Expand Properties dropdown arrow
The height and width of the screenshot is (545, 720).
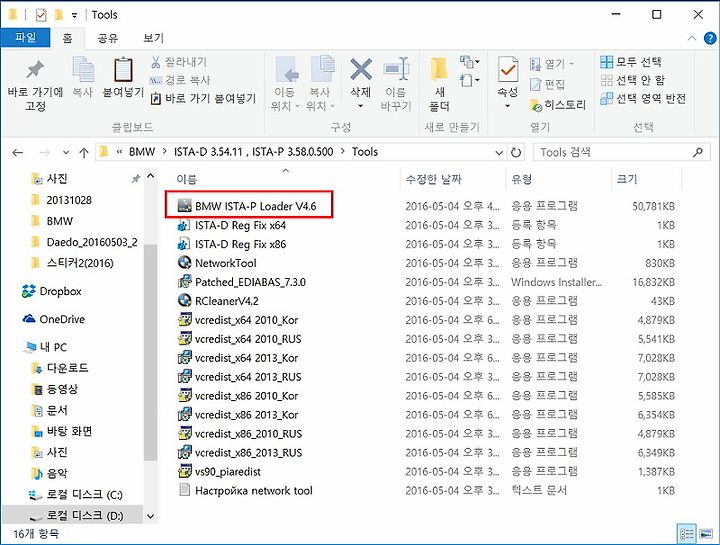507,106
